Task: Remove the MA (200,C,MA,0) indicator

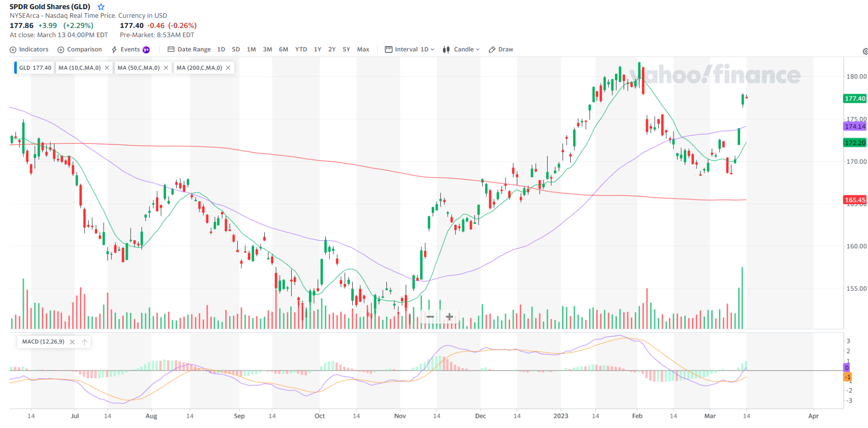Action: tap(228, 68)
